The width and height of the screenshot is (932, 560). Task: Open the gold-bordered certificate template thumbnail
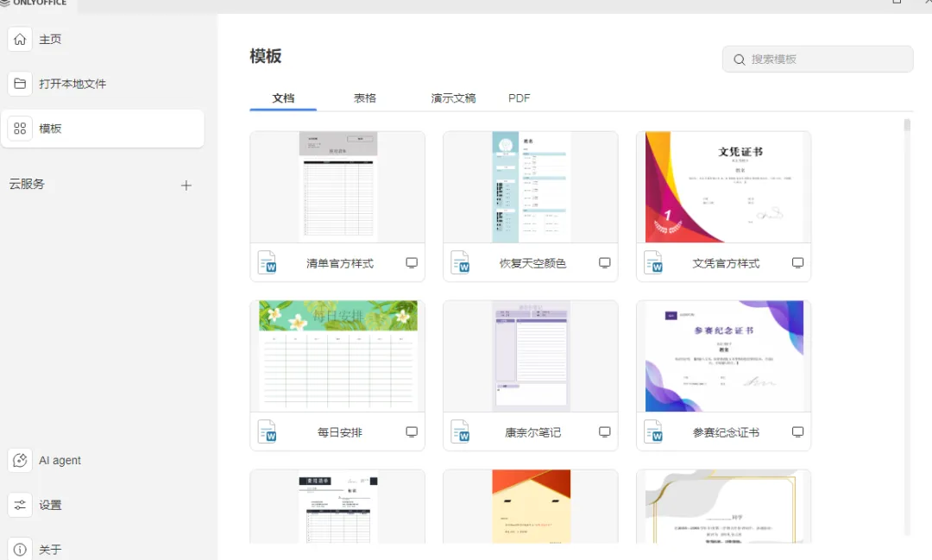(x=724, y=507)
